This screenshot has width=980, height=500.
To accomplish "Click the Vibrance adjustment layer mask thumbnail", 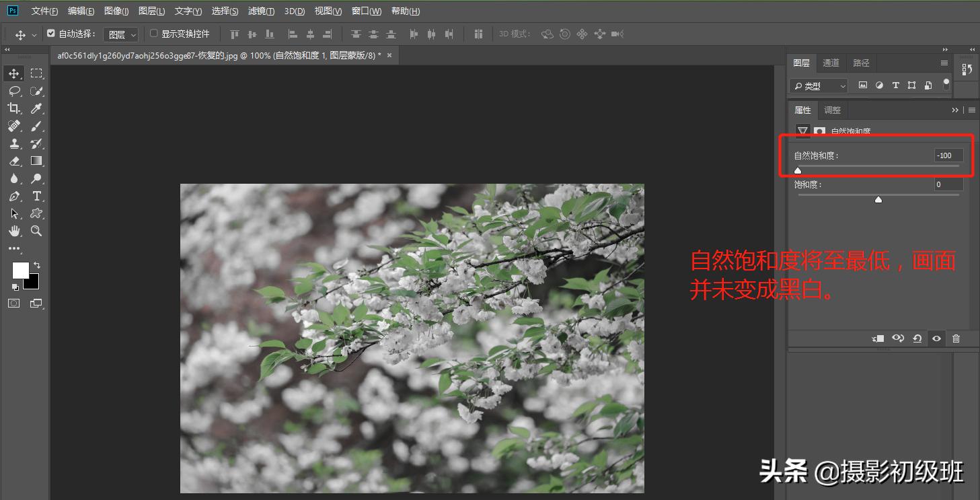I will tap(820, 131).
